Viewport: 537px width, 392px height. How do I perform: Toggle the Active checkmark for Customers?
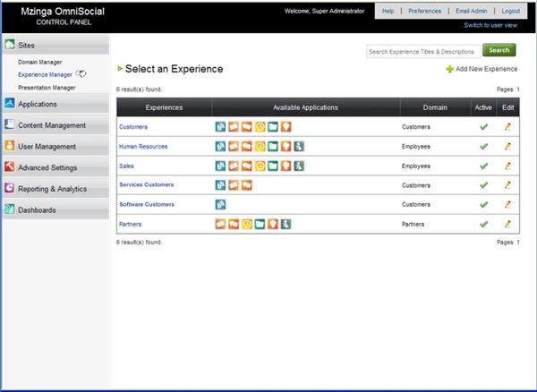(x=483, y=127)
